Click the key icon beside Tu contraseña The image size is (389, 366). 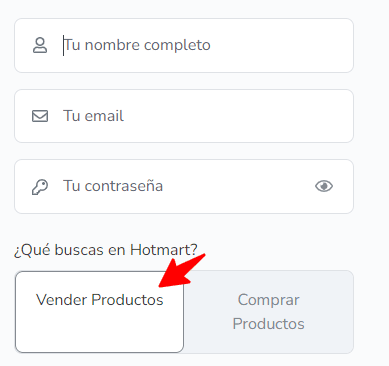[40, 187]
